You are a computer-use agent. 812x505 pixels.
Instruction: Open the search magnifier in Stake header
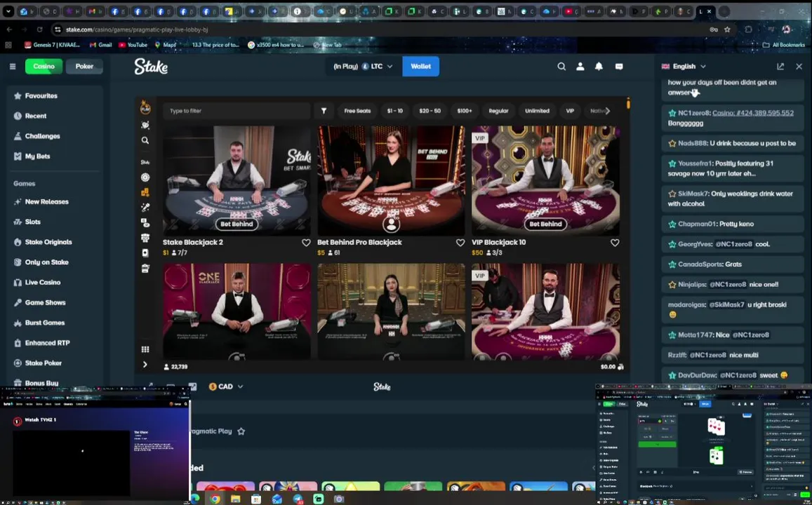[x=561, y=66]
